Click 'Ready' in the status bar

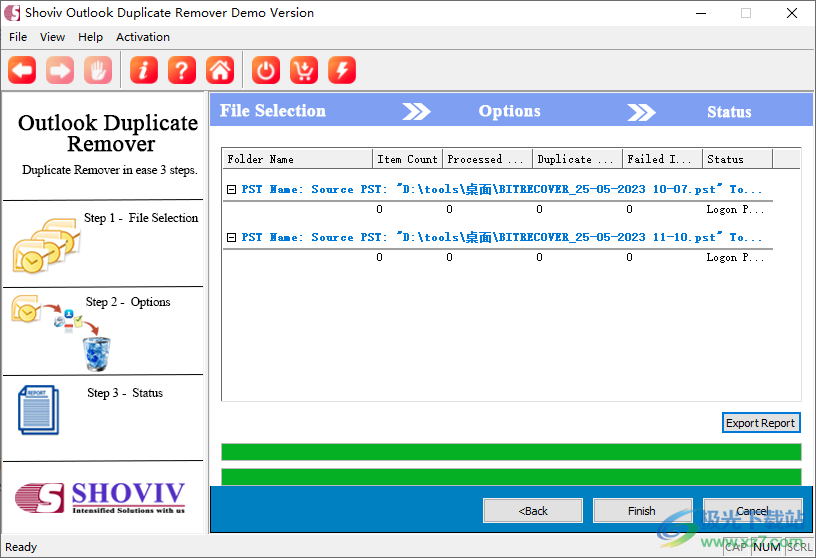click(21, 547)
